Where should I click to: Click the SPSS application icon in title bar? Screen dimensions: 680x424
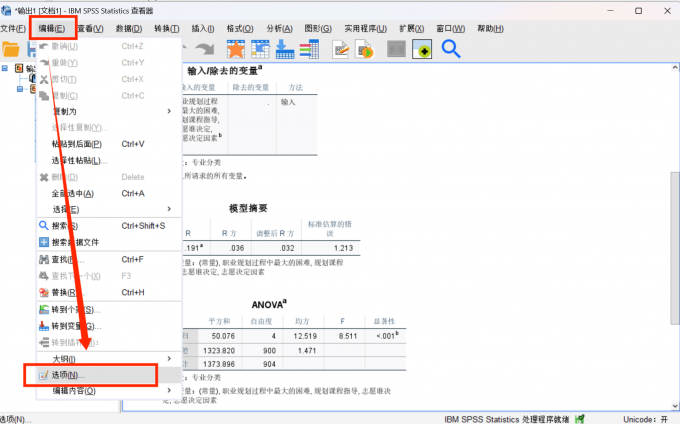6,10
